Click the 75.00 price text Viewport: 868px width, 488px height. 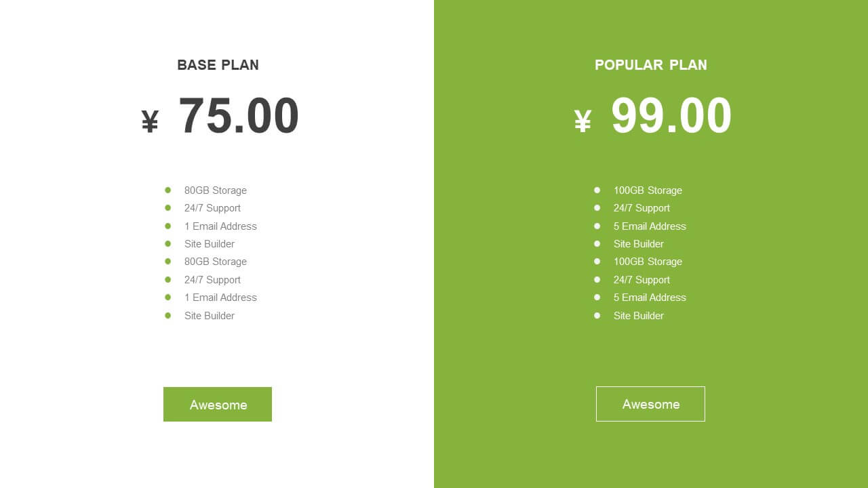(239, 116)
